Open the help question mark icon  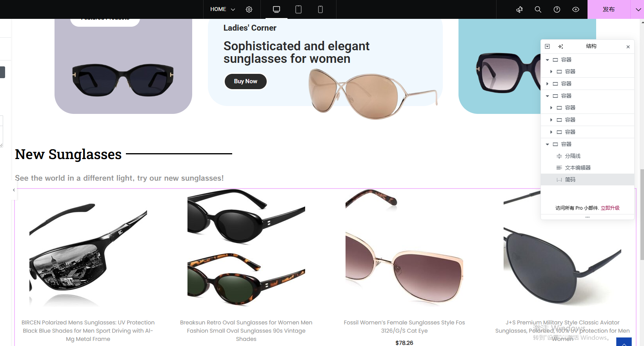[x=557, y=9]
